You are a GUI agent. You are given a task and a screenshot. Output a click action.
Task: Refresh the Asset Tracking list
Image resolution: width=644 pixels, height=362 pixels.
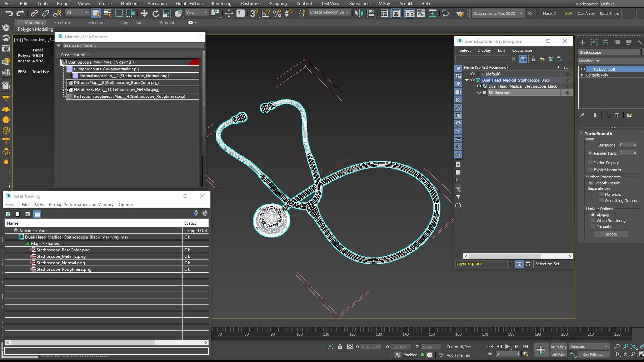(x=8, y=214)
